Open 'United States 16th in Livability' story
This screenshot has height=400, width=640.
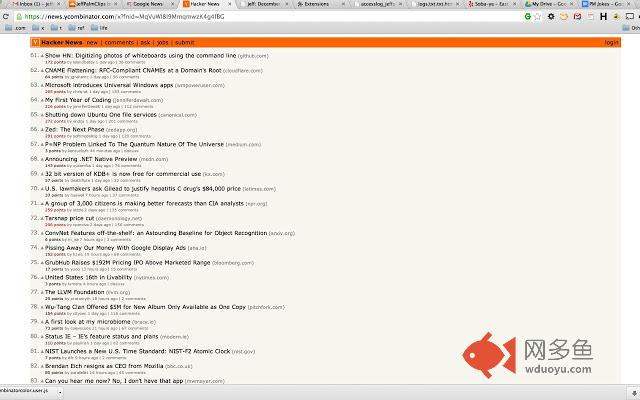(88, 277)
